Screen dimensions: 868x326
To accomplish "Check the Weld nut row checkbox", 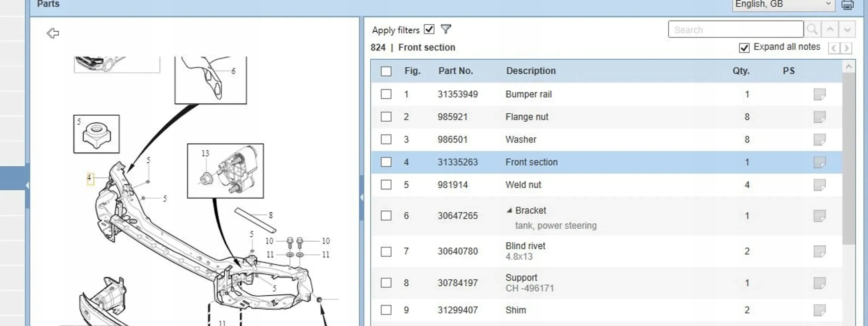I will [x=386, y=185].
